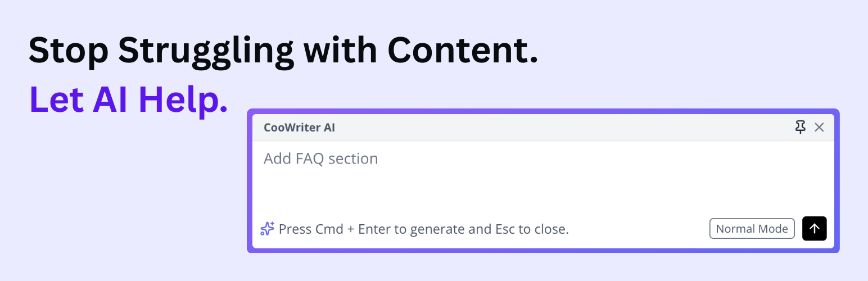Click the word 'Content.' in the headline
This screenshot has height=281, width=868.
462,51
